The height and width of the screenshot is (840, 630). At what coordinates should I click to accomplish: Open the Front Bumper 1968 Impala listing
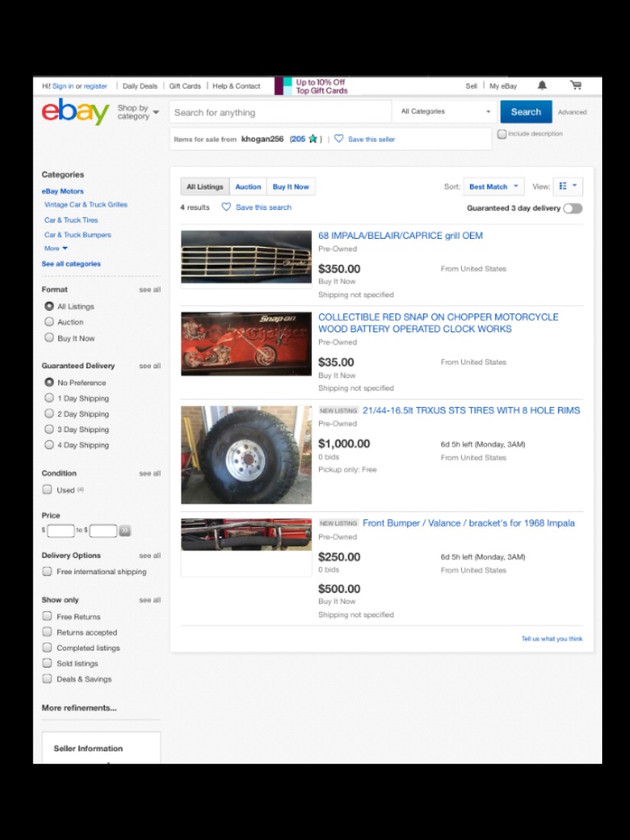468,523
